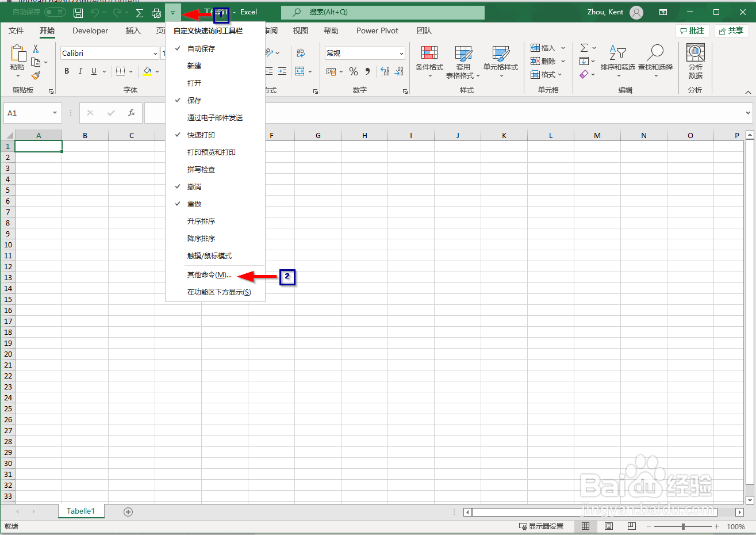This screenshot has width=756, height=535.
Task: Open Format as Table (套用表格格式)
Action: point(463,62)
